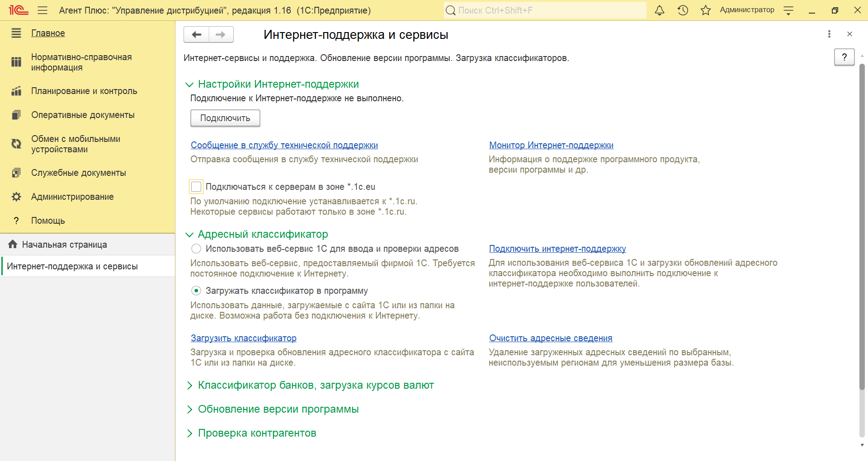Open Планирование и контроль section
This screenshot has height=461, width=868.
pos(84,91)
